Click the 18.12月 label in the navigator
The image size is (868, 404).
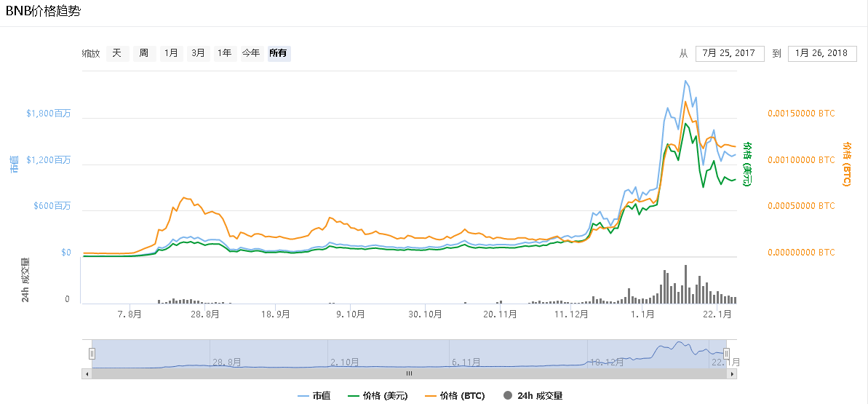point(607,363)
